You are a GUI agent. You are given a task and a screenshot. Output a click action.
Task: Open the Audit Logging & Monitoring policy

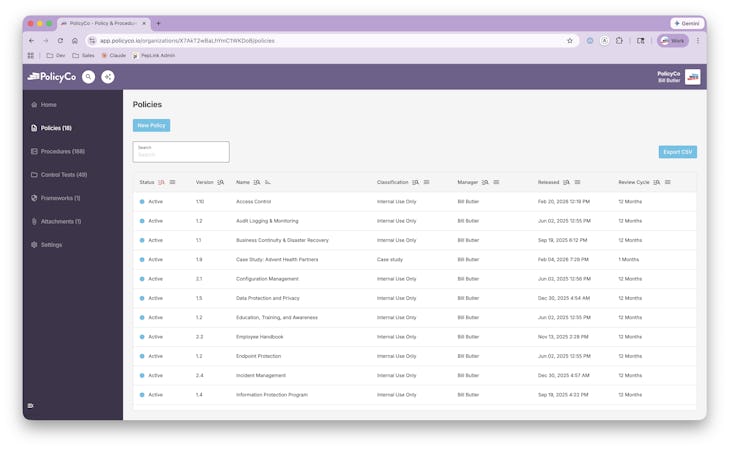(x=267, y=221)
